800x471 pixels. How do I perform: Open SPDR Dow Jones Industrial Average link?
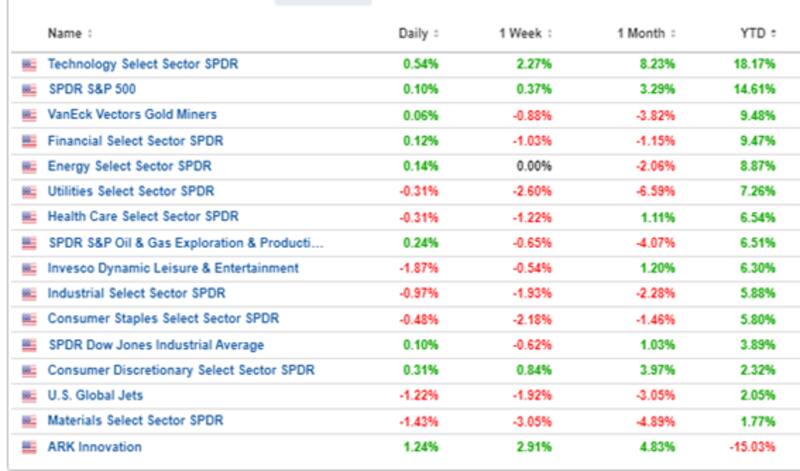[x=157, y=345]
